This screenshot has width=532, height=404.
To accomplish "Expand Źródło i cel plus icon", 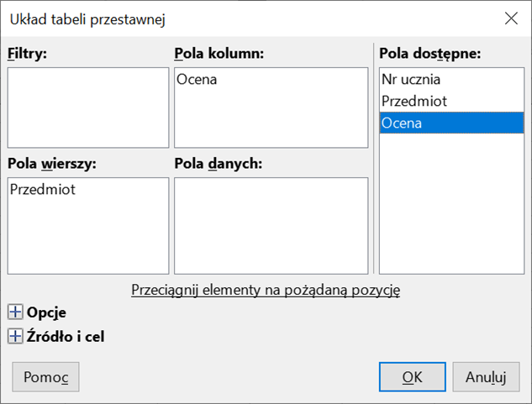I will tap(14, 337).
